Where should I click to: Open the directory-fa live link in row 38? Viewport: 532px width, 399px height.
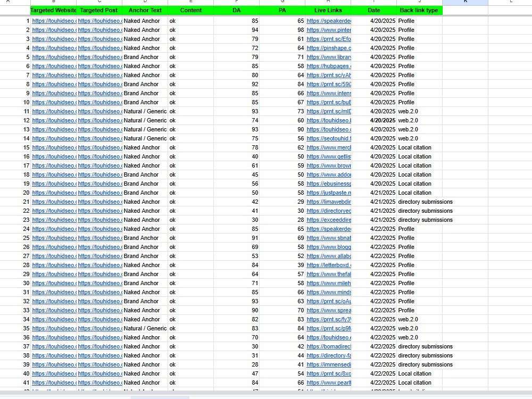pos(329,355)
